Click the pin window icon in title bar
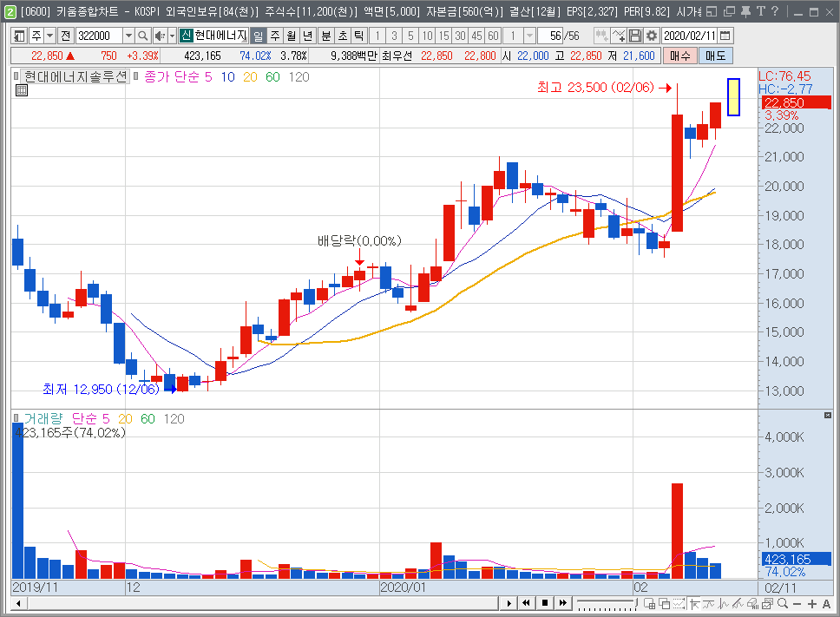This screenshot has width=840, height=617. pos(745,11)
